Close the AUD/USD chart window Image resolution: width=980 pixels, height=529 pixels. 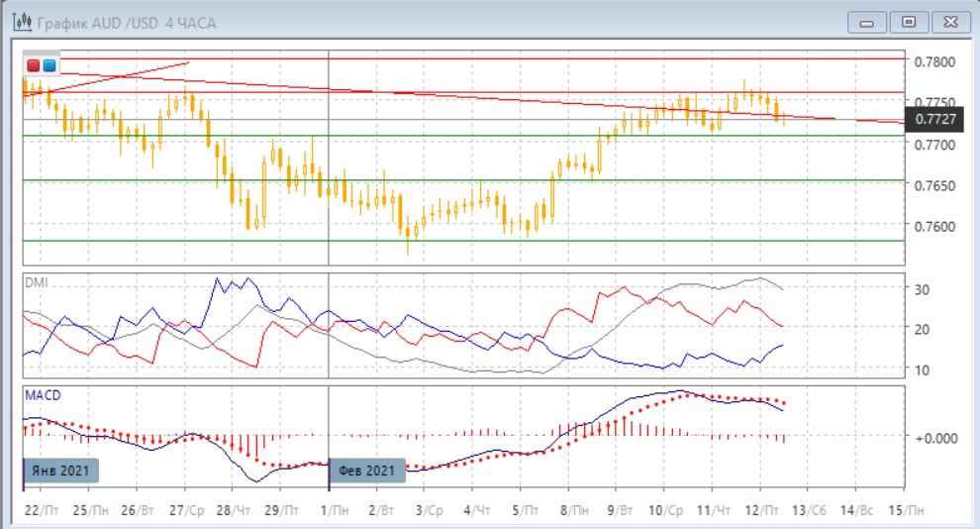pos(947,22)
